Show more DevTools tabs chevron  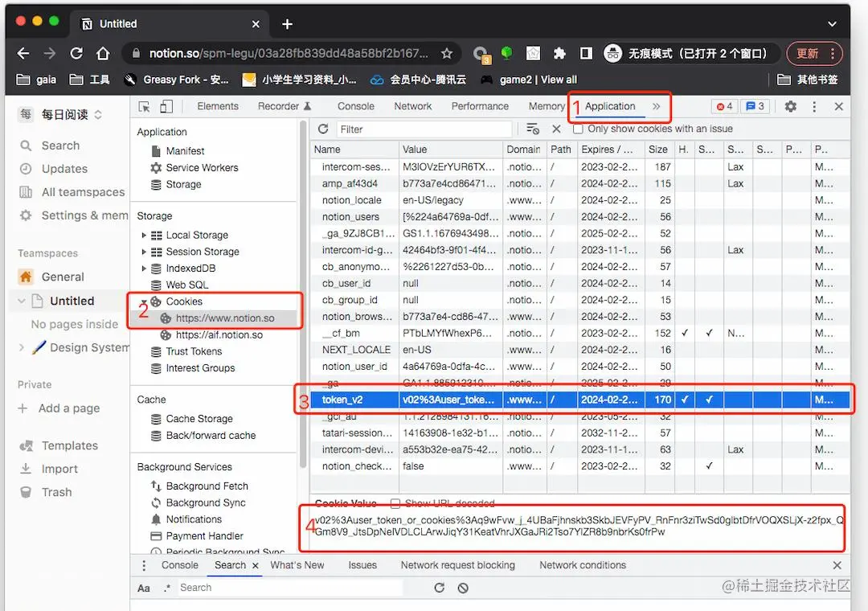point(656,106)
